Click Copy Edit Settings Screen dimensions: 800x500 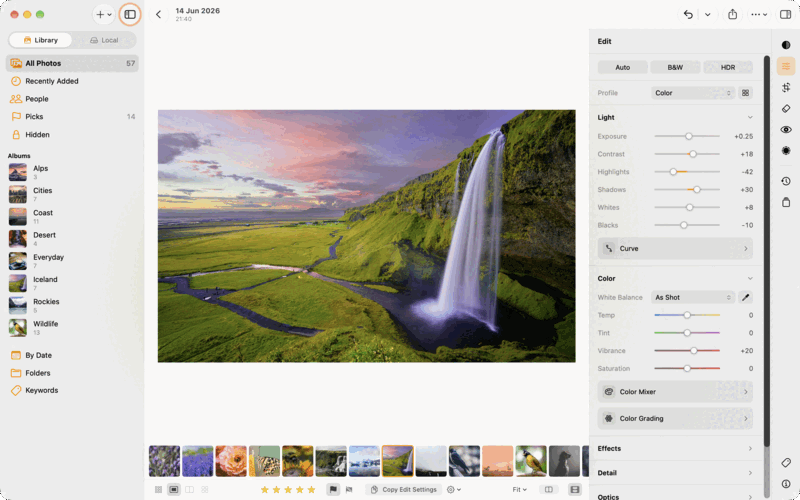(x=404, y=490)
